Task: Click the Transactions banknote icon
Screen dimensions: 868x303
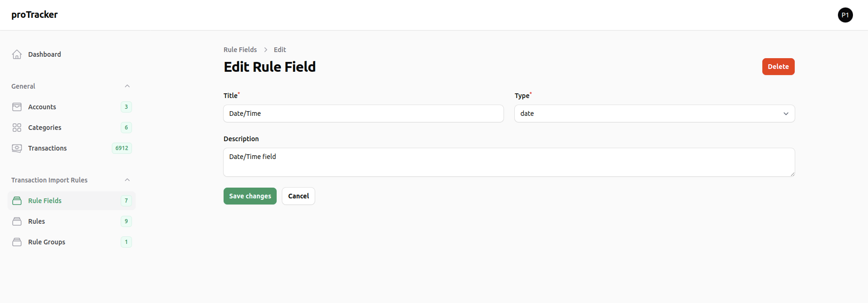Action: point(17,148)
